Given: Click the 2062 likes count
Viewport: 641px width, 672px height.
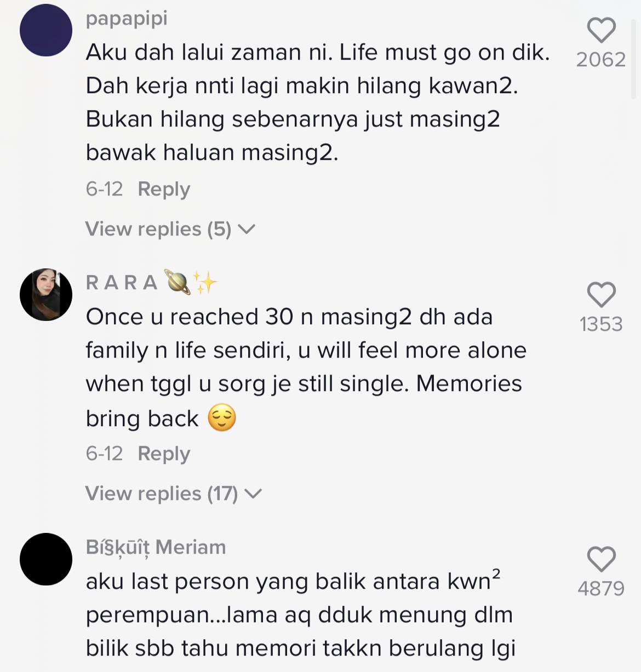Looking at the screenshot, I should coord(601,59).
